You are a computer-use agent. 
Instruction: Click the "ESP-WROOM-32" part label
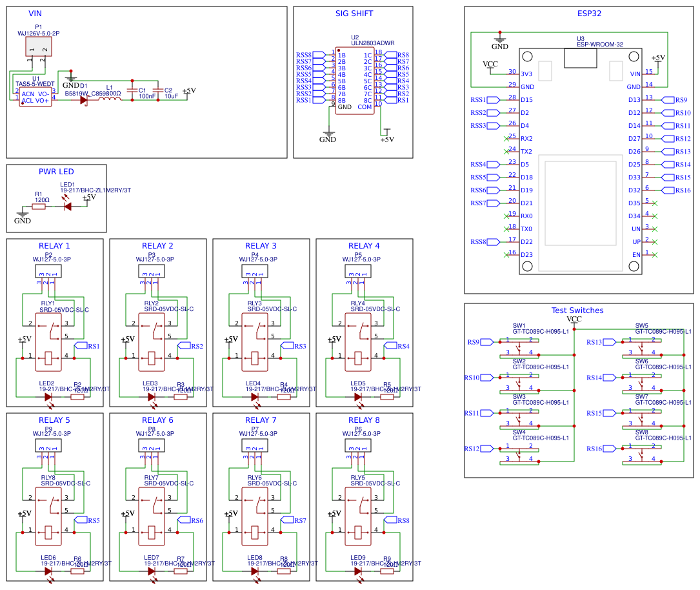point(600,44)
